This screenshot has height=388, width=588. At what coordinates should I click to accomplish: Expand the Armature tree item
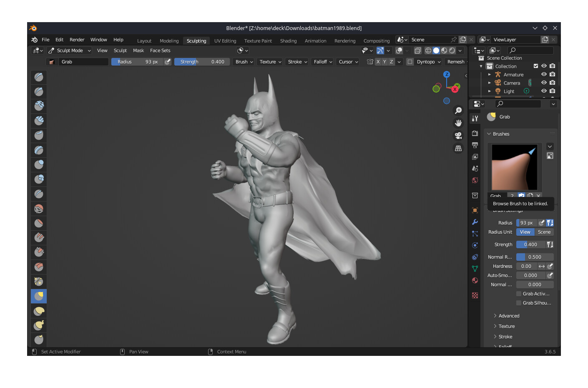click(x=490, y=74)
